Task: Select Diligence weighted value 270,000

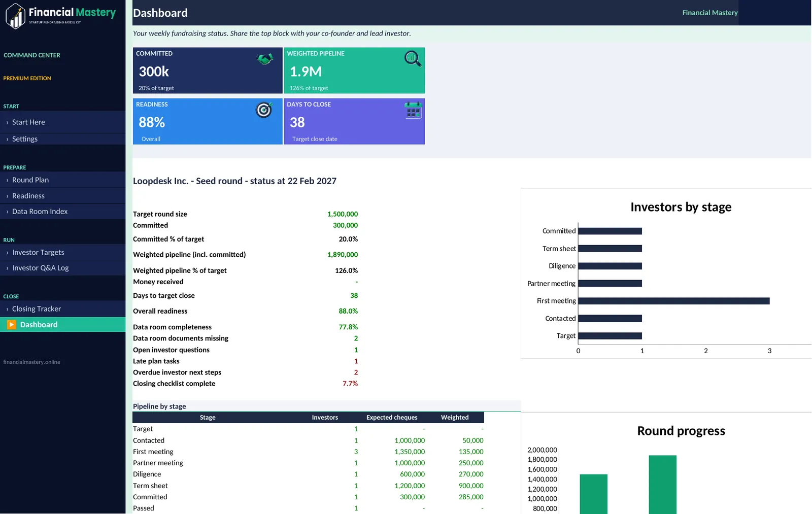Action: point(471,474)
